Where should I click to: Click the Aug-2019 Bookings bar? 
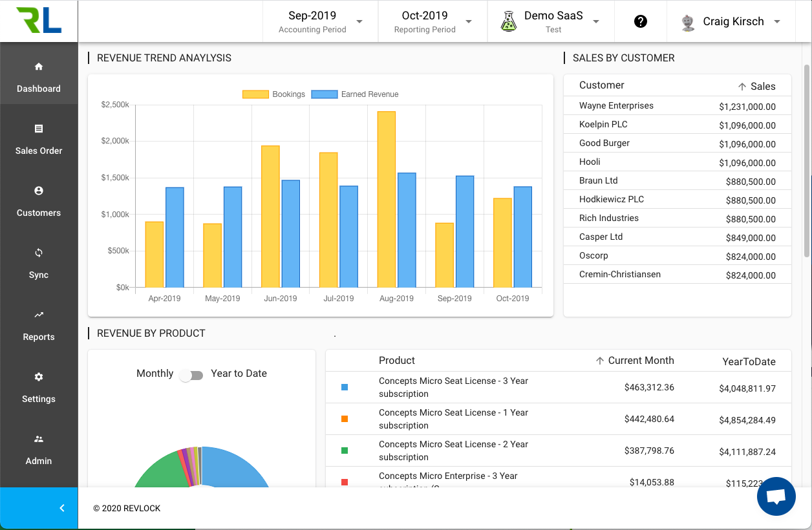(387, 199)
